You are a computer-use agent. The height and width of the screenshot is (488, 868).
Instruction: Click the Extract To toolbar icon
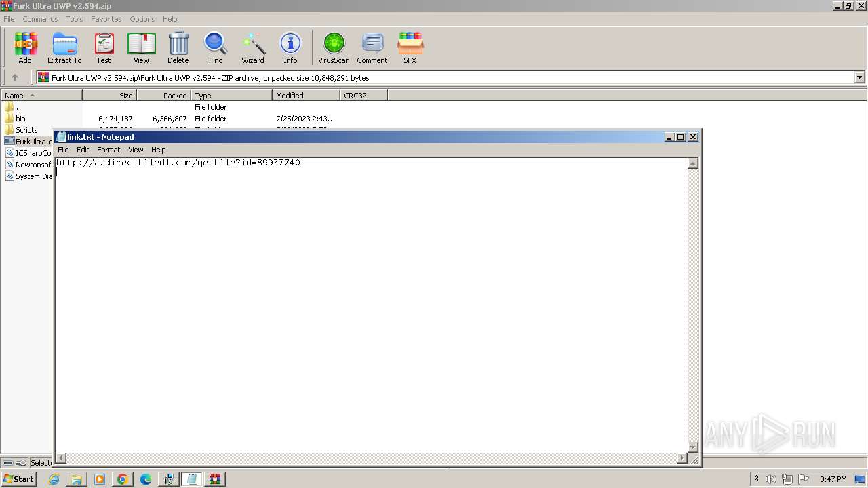click(x=64, y=48)
